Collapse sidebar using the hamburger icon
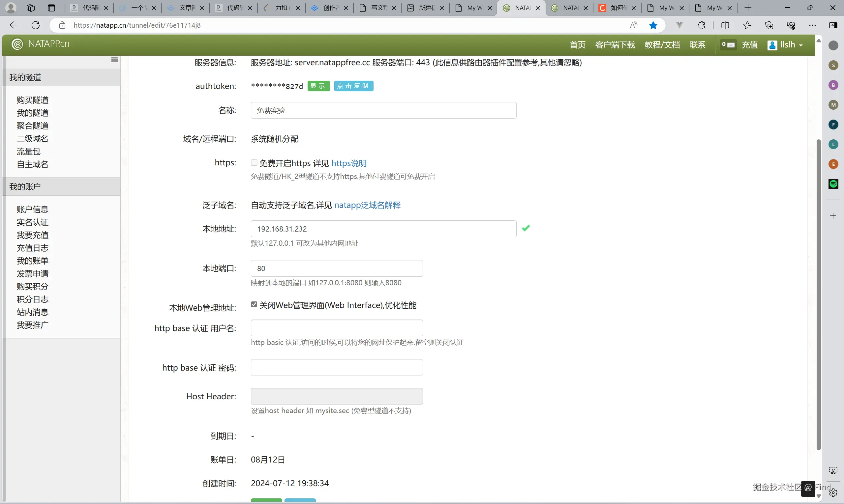This screenshot has height=504, width=844. click(x=114, y=60)
